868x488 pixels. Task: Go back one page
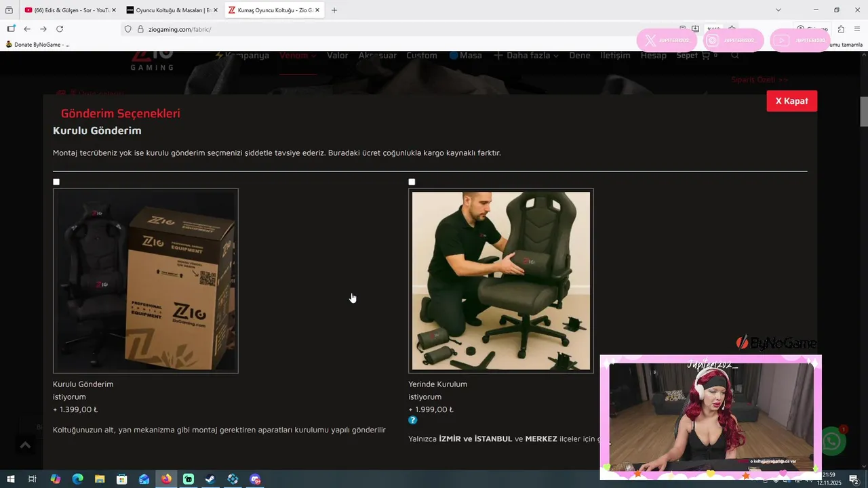coord(27,29)
